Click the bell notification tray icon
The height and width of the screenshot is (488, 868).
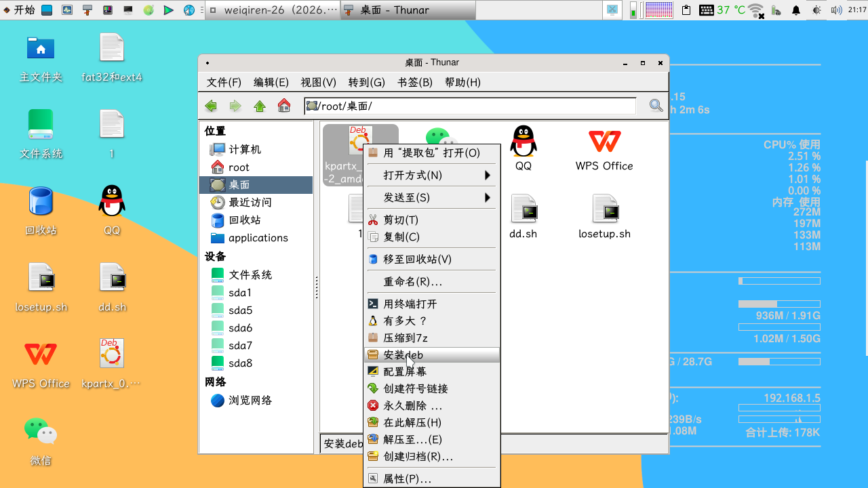pyautogui.click(x=796, y=10)
